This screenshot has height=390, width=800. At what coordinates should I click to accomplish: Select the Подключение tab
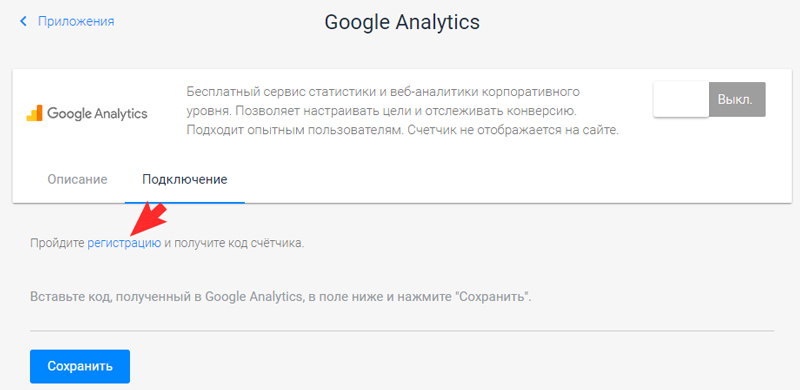(185, 180)
